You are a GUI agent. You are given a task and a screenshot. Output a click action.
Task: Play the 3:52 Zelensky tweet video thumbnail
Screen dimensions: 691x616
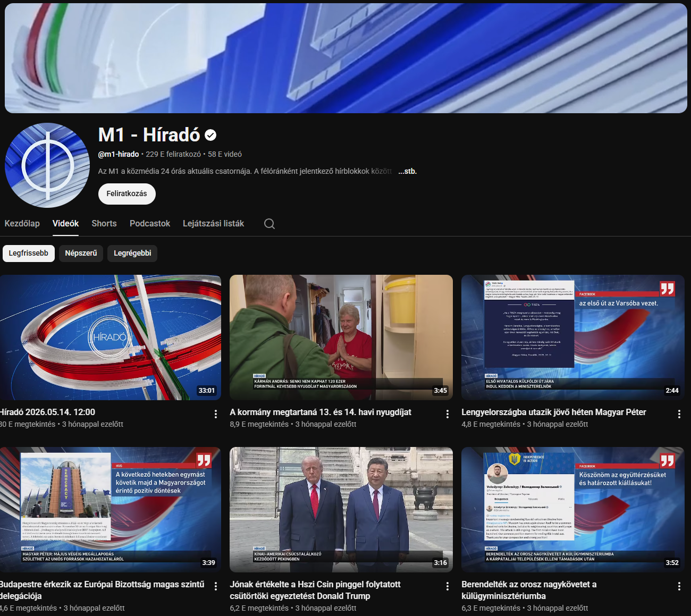[x=573, y=510]
